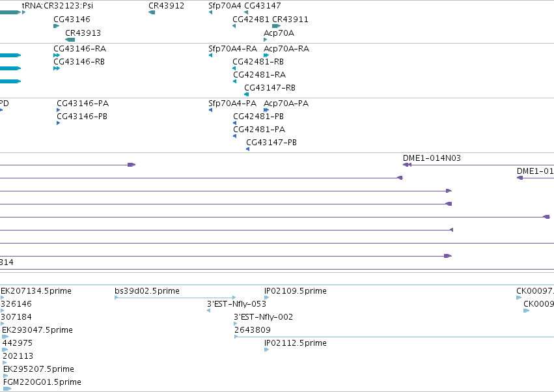Click the EK293047.5prime EST label

pos(38,330)
